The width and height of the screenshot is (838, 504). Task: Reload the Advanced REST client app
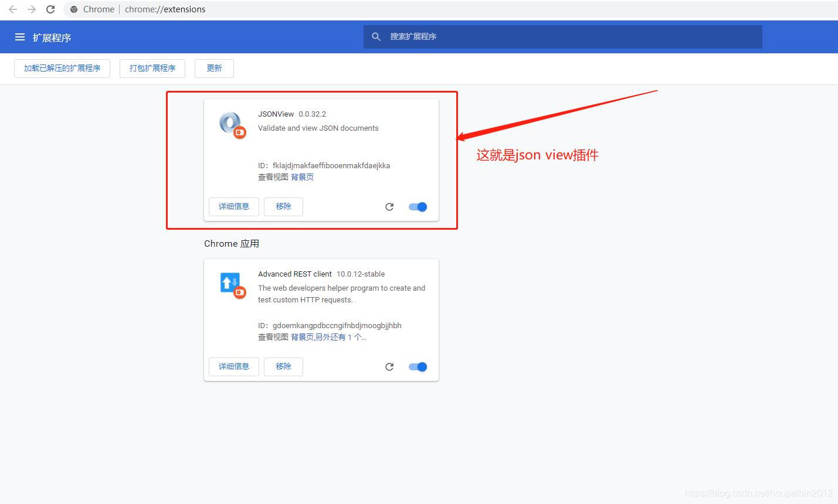[x=389, y=367]
